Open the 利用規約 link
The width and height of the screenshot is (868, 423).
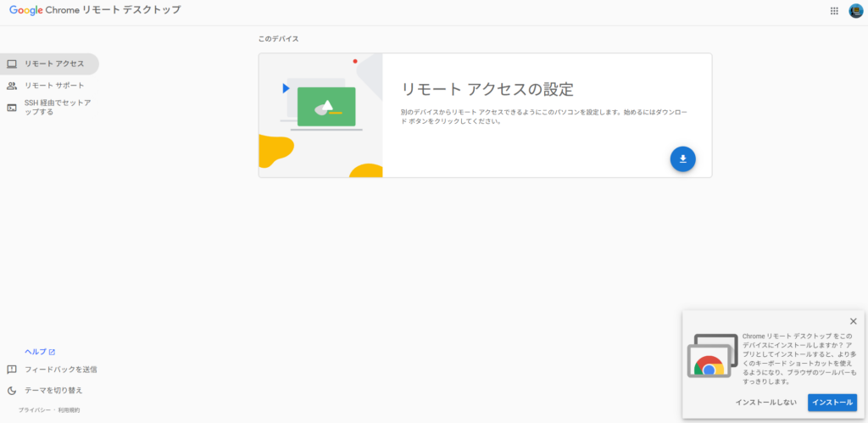pos(69,410)
